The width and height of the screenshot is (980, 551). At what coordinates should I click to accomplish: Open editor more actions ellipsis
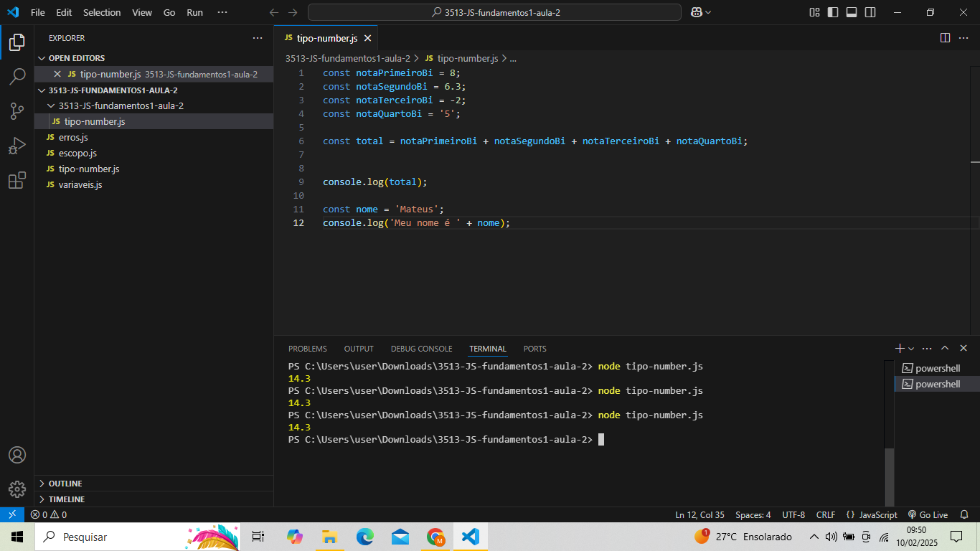coord(964,38)
